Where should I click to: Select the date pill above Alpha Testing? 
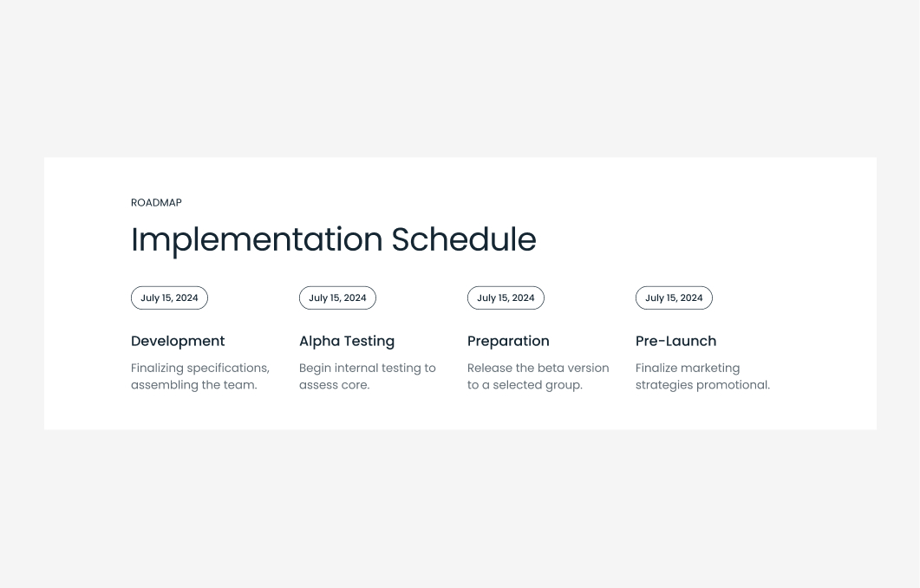[x=337, y=297]
